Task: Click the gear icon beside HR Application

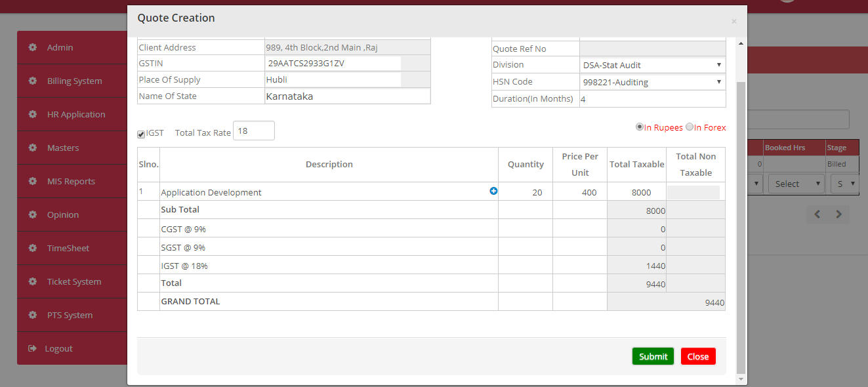Action: point(33,114)
